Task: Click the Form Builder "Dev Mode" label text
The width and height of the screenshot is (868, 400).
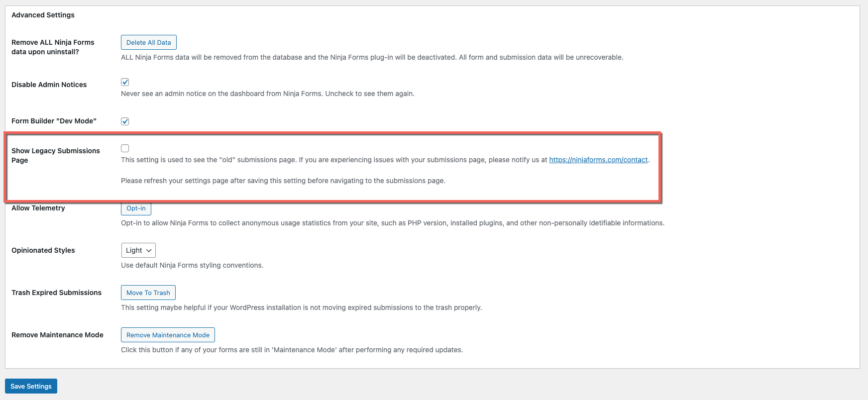Action: (54, 121)
